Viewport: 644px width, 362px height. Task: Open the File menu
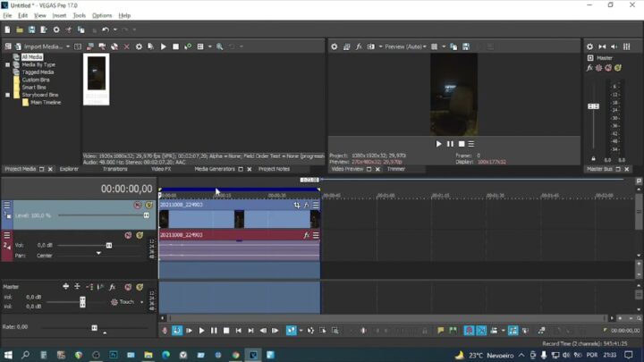coord(7,15)
